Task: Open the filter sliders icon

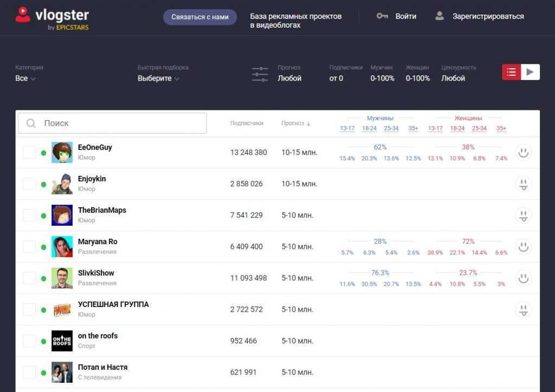Action: (260, 74)
